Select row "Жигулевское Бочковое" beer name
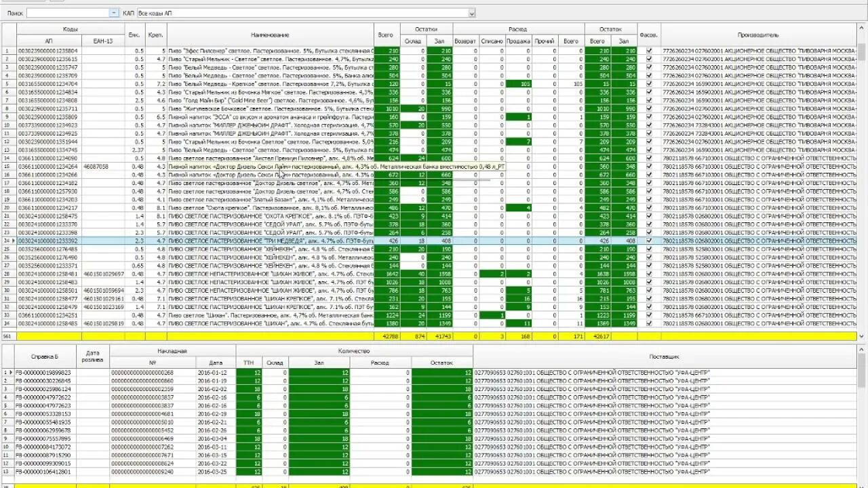This screenshot has width=868, height=488. coord(270,108)
